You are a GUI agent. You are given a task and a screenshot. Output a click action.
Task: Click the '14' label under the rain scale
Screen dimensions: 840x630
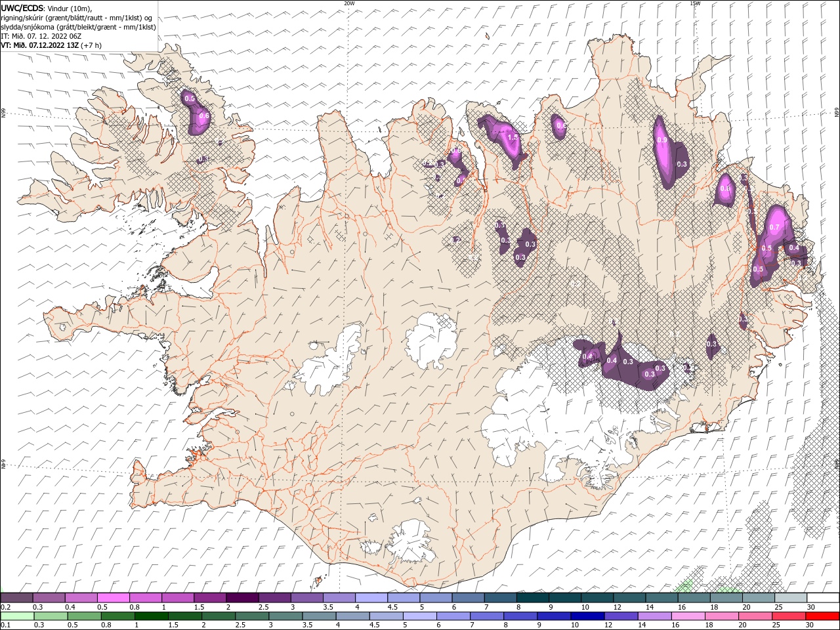(642, 625)
